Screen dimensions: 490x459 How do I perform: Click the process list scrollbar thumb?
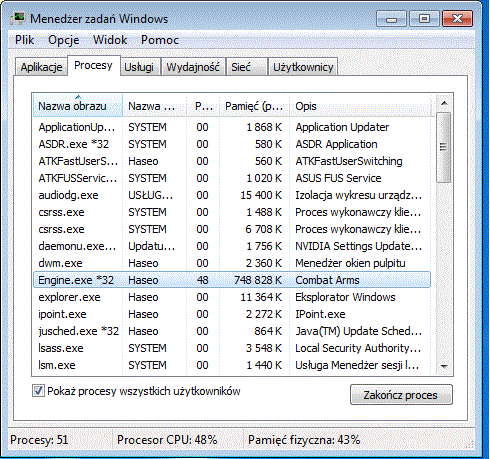click(x=444, y=147)
